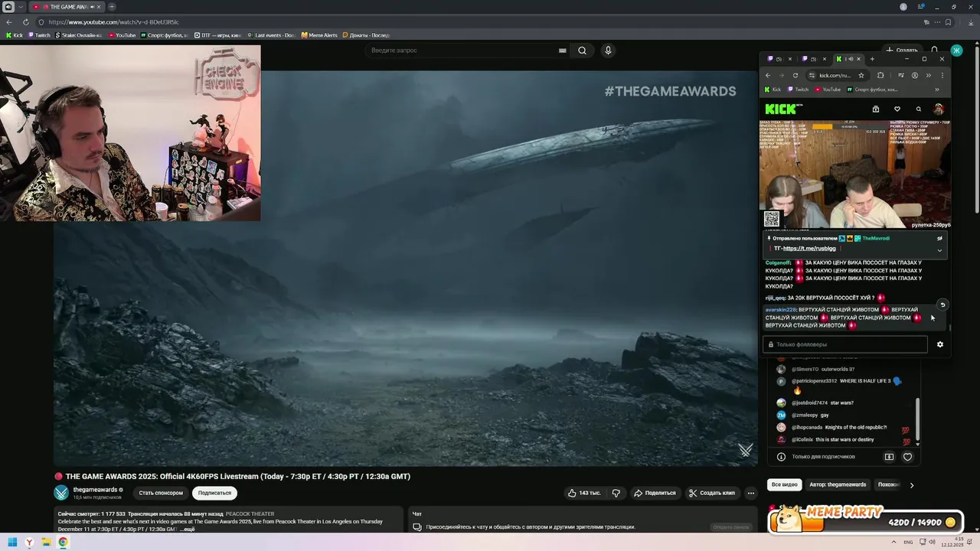Screen dimensions: 980x551
Task: Open the YouTube account avatar menu
Action: point(956,51)
